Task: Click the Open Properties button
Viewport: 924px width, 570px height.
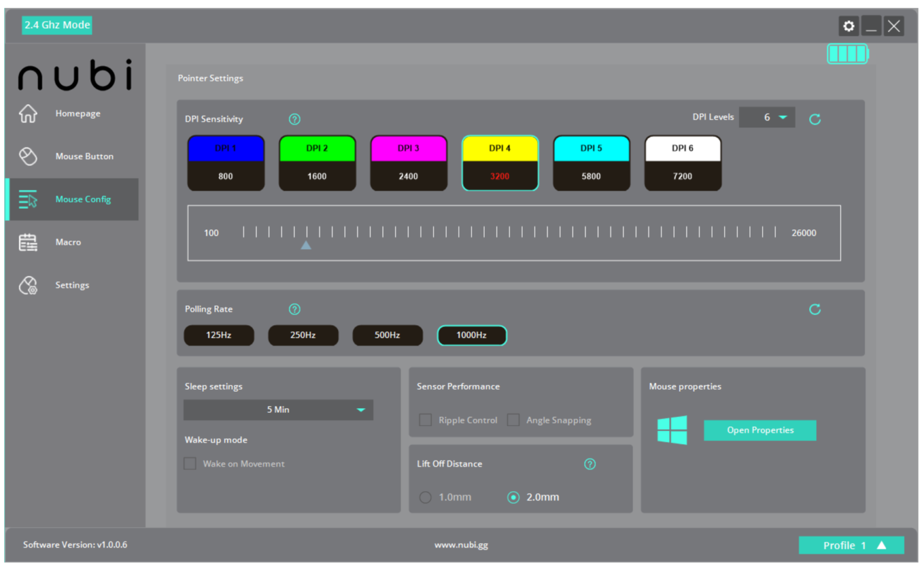Action: (x=760, y=430)
